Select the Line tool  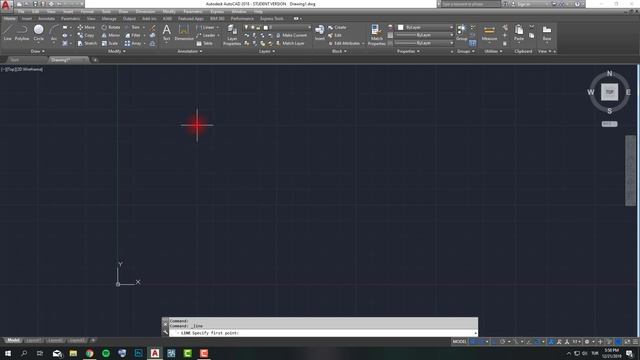8,32
